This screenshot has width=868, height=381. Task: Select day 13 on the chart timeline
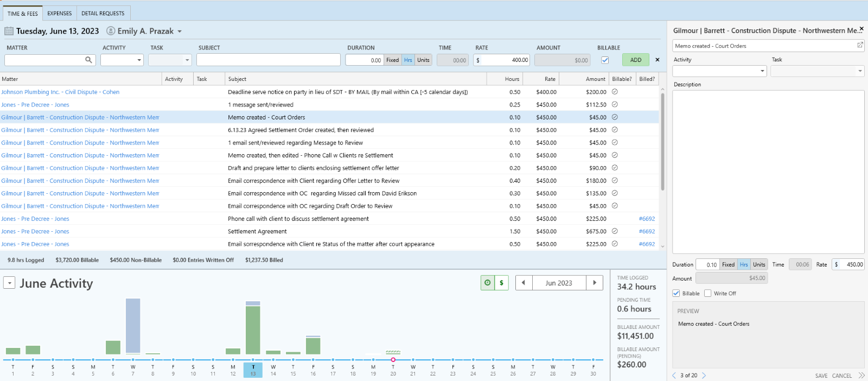(253, 370)
